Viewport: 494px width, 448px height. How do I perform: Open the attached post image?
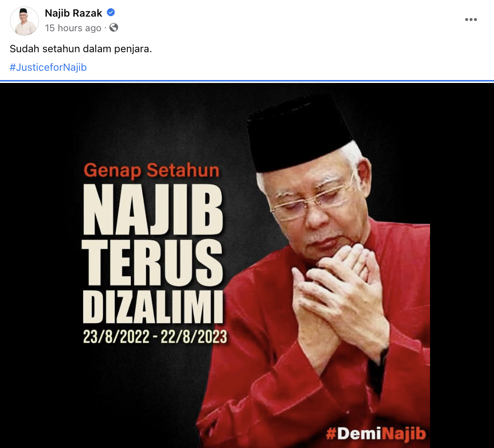[x=247, y=265]
